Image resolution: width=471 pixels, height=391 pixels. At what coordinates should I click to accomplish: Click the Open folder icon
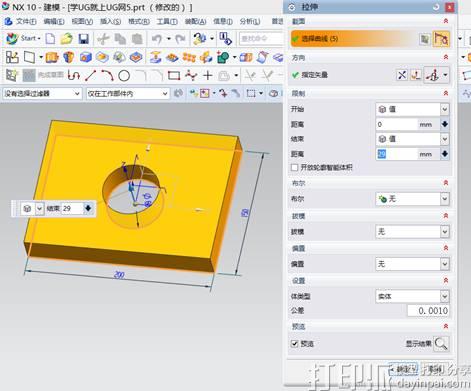coord(67,39)
